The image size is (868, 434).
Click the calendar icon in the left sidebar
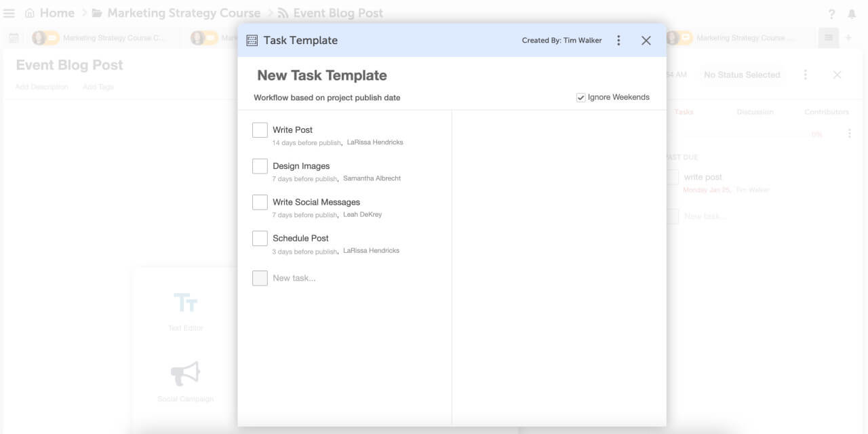13,38
